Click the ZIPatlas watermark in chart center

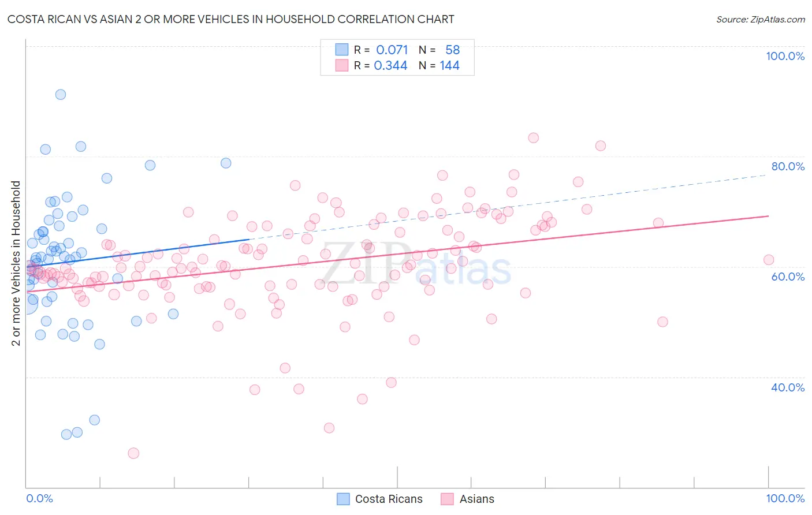pyautogui.click(x=416, y=267)
